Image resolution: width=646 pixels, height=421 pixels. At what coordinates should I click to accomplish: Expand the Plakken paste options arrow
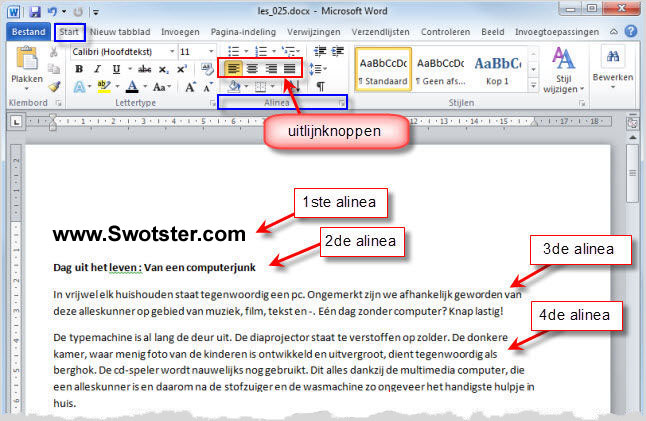(x=27, y=88)
